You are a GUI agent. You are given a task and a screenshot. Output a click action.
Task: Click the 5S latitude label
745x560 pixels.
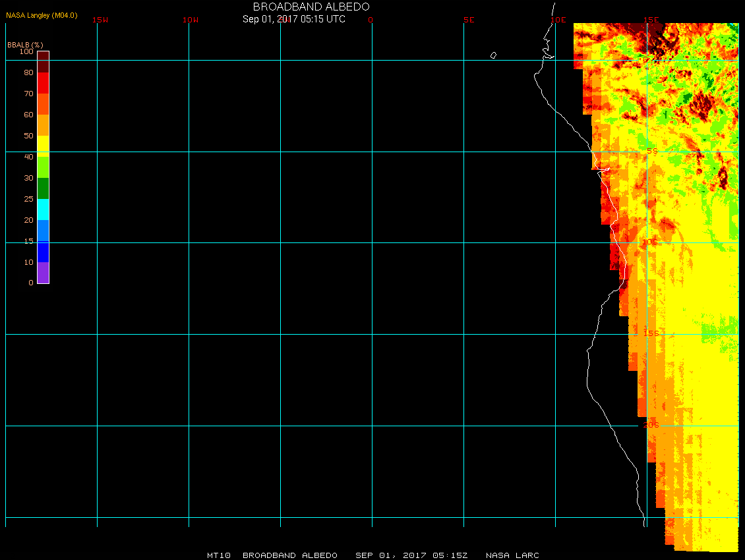pyautogui.click(x=651, y=151)
